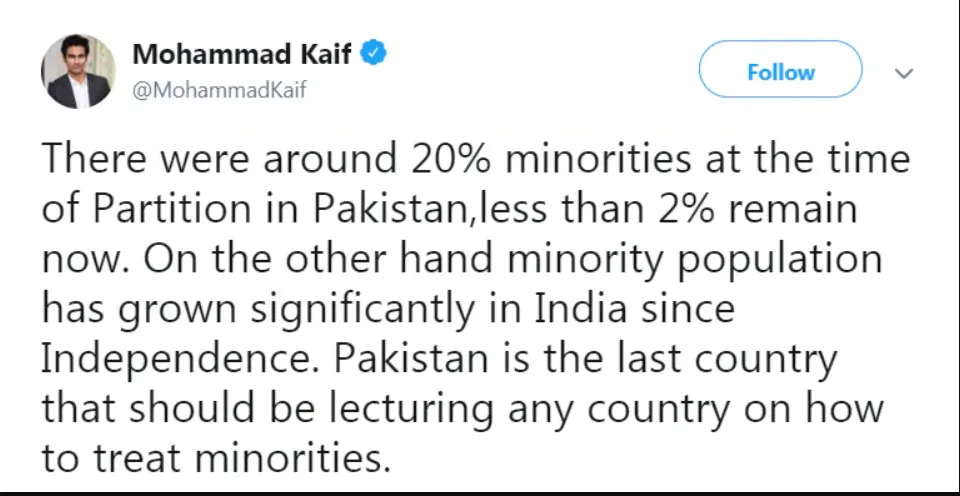The height and width of the screenshot is (496, 960).
Task: Open the Mohammad Kaif display name link
Action: point(242,54)
